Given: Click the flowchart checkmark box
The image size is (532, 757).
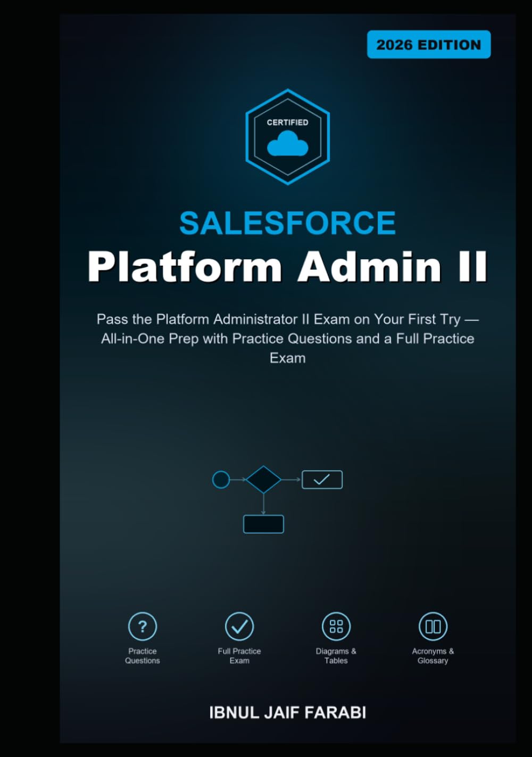Looking at the screenshot, I should coord(322,480).
